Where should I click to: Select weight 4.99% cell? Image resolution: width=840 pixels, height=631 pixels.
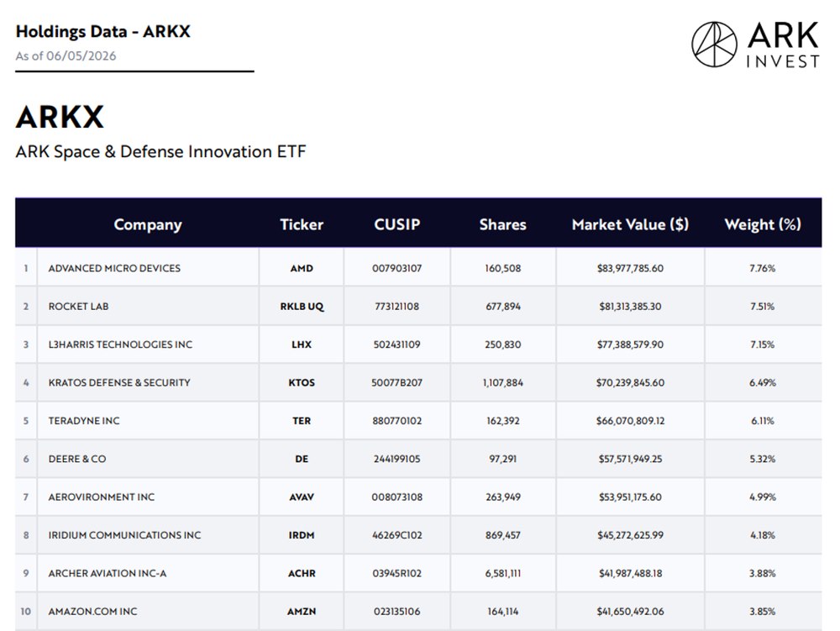click(x=763, y=497)
